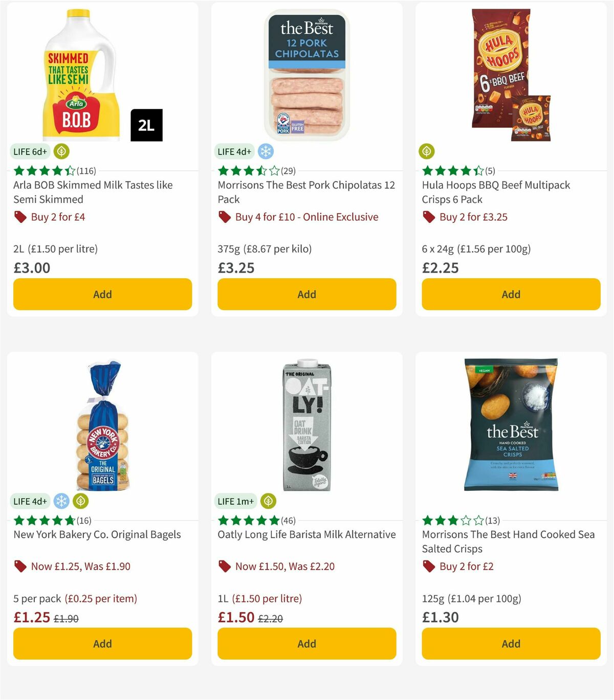Open the Morrisons The Best Pork Chipolatas product page
Screen dimensions: 614x700
pos(306,192)
